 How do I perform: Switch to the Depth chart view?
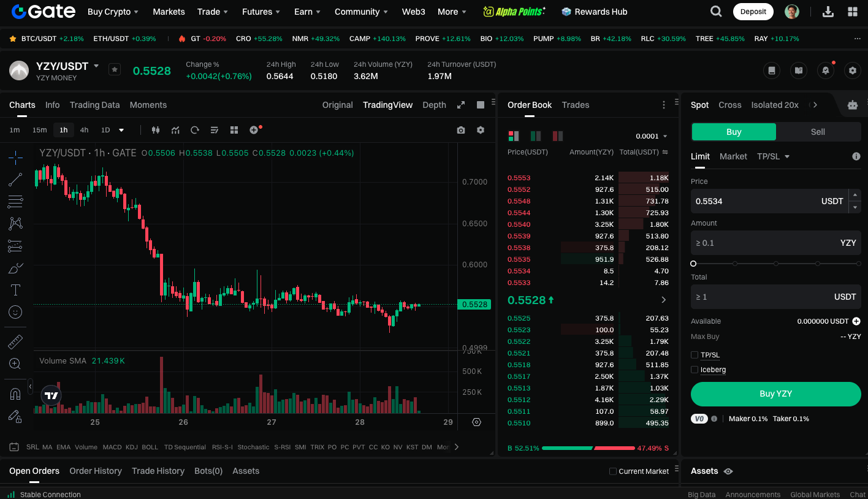point(434,105)
